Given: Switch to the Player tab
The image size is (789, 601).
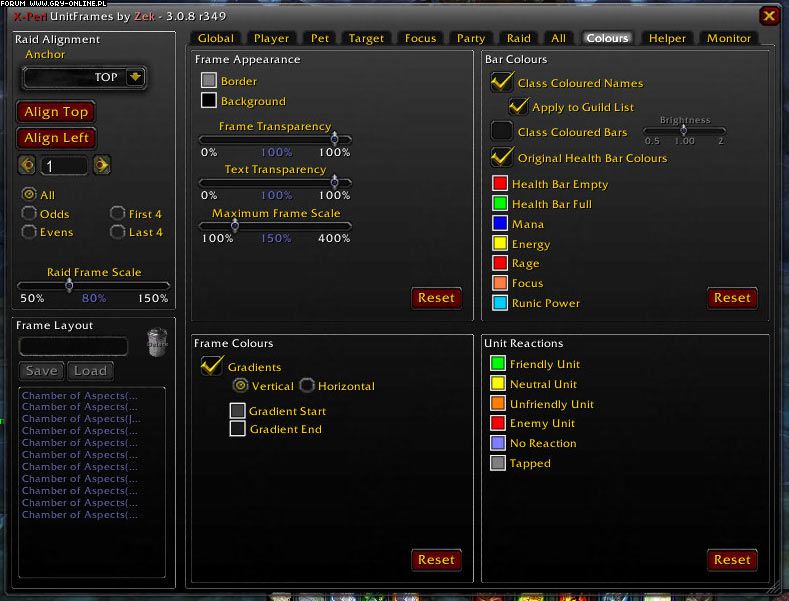Looking at the screenshot, I should point(271,38).
